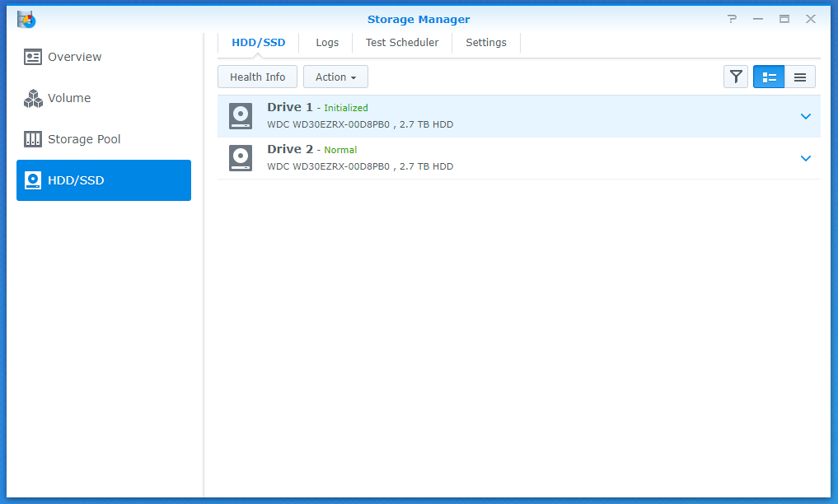The width and height of the screenshot is (838, 504).
Task: Click the Health Info button
Action: tap(257, 77)
